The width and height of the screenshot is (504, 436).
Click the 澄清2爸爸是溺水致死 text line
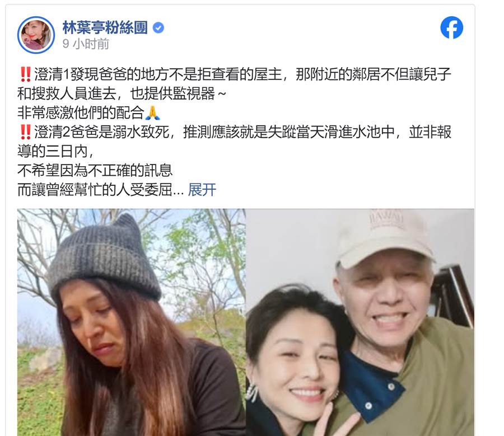(235, 132)
